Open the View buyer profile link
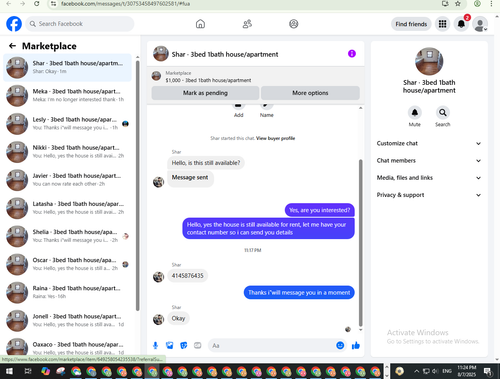500x379 pixels. 275,138
